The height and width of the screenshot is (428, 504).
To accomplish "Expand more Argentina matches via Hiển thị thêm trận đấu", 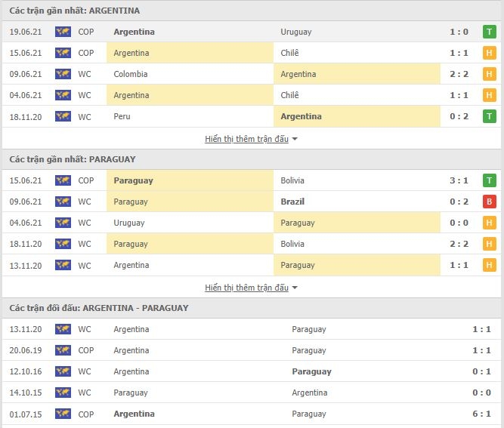I will click(x=246, y=139).
